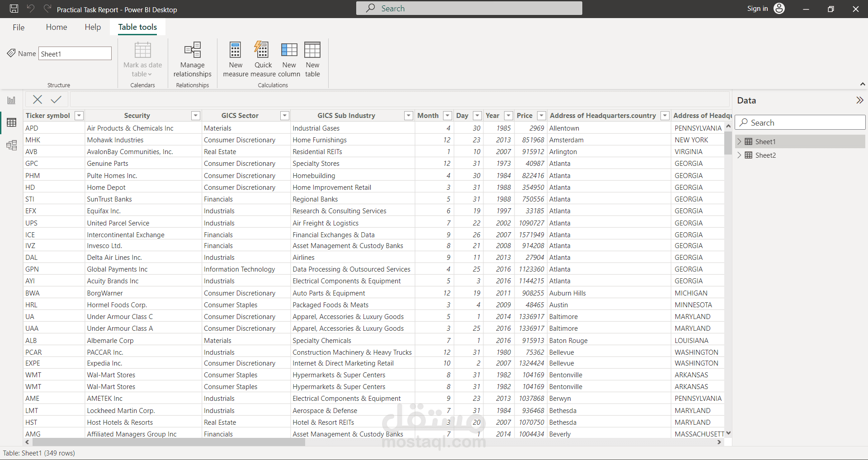The image size is (868, 460).
Task: Click the Security column header
Action: click(x=137, y=116)
